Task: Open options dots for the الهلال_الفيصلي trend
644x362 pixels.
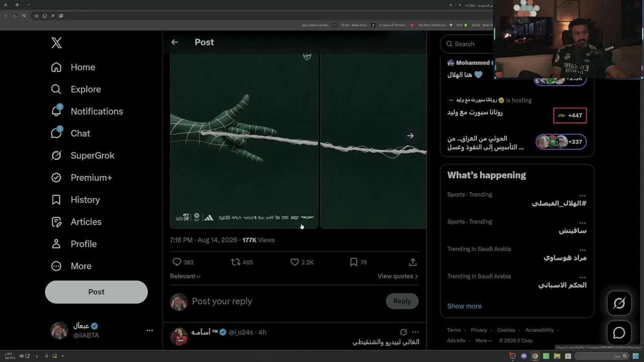Action: pos(582,195)
